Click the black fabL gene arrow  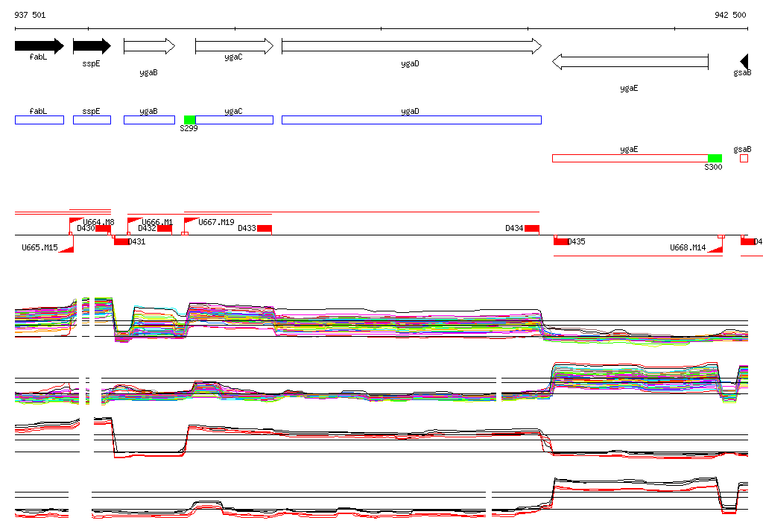[x=39, y=46]
